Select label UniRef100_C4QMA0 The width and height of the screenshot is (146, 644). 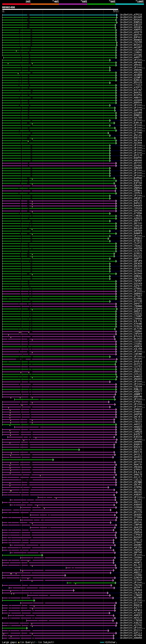tap(131, 331)
